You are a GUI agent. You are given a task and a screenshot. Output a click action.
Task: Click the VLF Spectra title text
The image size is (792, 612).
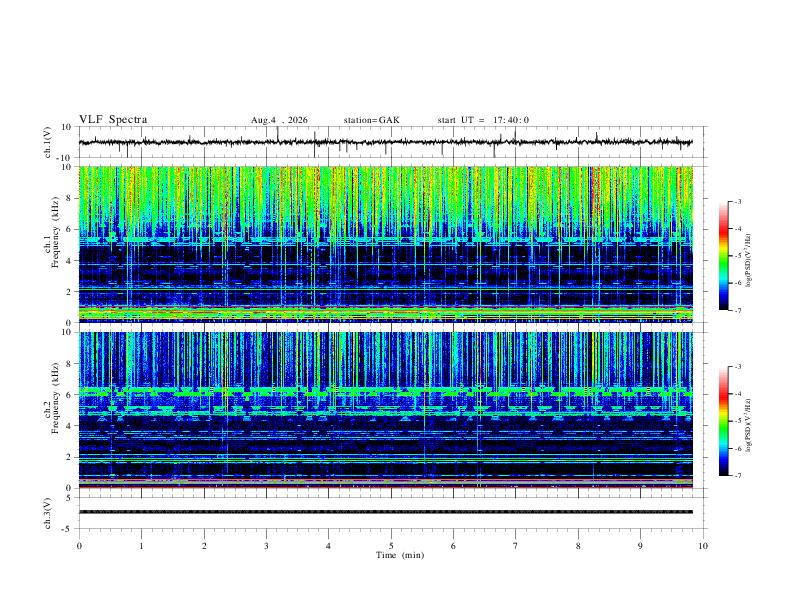point(113,120)
